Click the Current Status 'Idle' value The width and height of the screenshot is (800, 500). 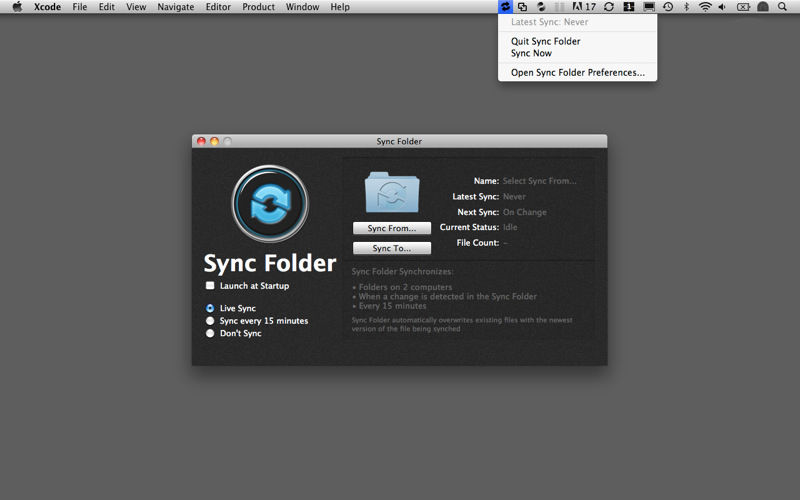pyautogui.click(x=510, y=227)
